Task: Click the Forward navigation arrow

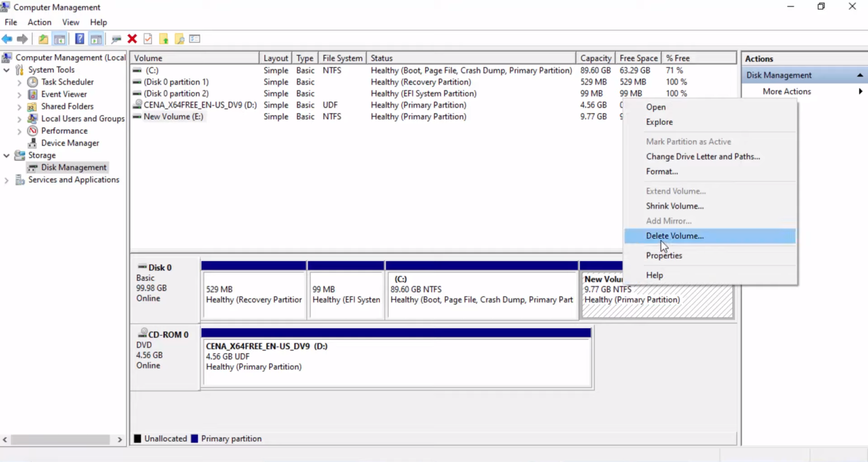Action: [23, 38]
